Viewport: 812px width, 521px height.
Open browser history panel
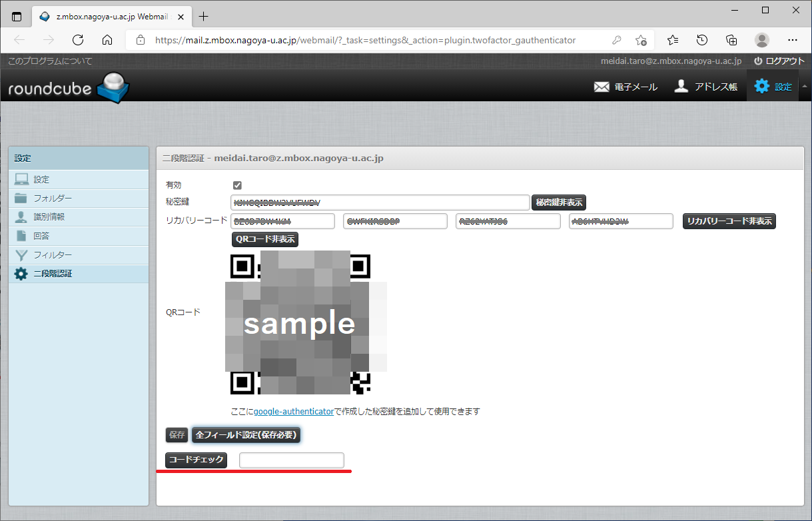tap(702, 40)
